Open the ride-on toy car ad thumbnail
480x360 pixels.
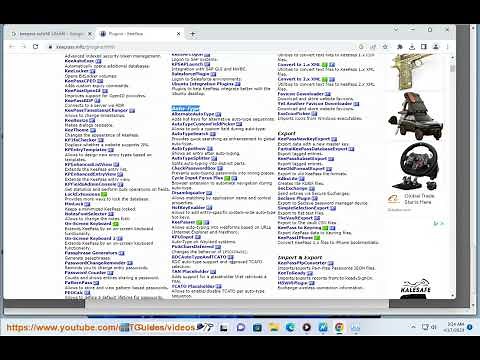click(415, 117)
